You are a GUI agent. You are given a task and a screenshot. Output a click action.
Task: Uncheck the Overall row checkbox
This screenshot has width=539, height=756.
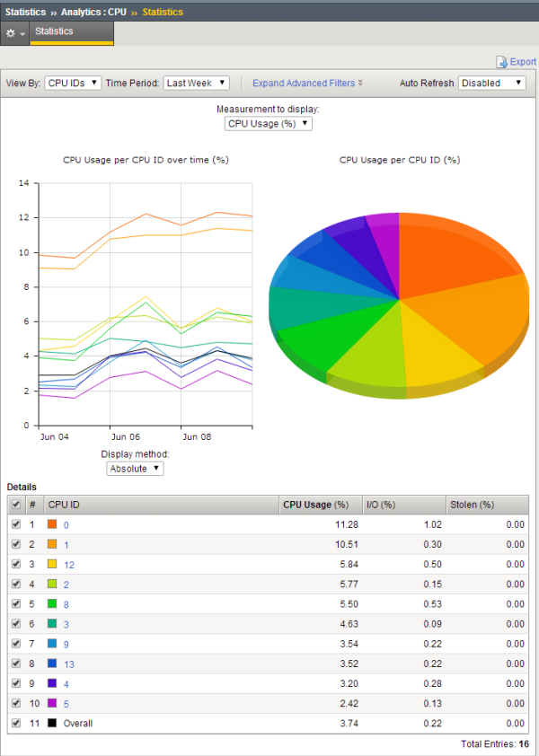[x=16, y=723]
